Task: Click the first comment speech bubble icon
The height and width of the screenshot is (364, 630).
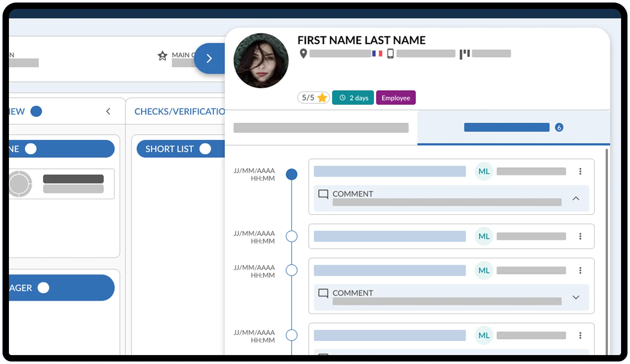Action: tap(323, 194)
